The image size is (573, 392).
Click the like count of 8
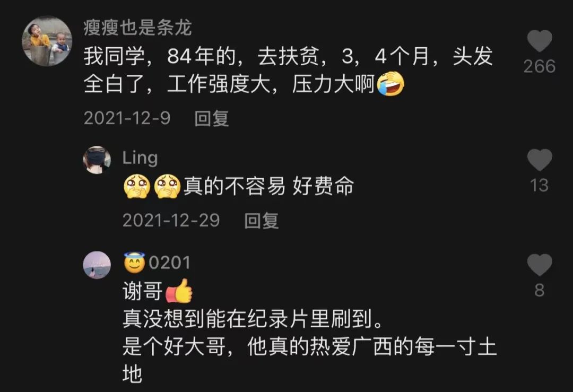[540, 291]
